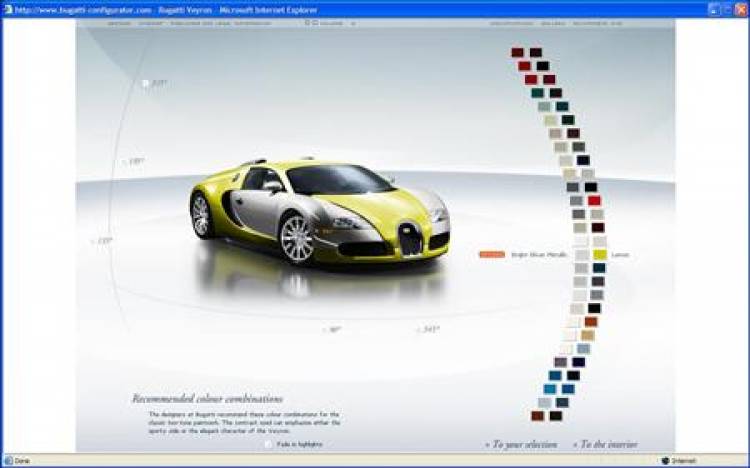Pick the dark teal swatch beside the pale grey-green swatch
The image size is (750, 468).
[562, 106]
